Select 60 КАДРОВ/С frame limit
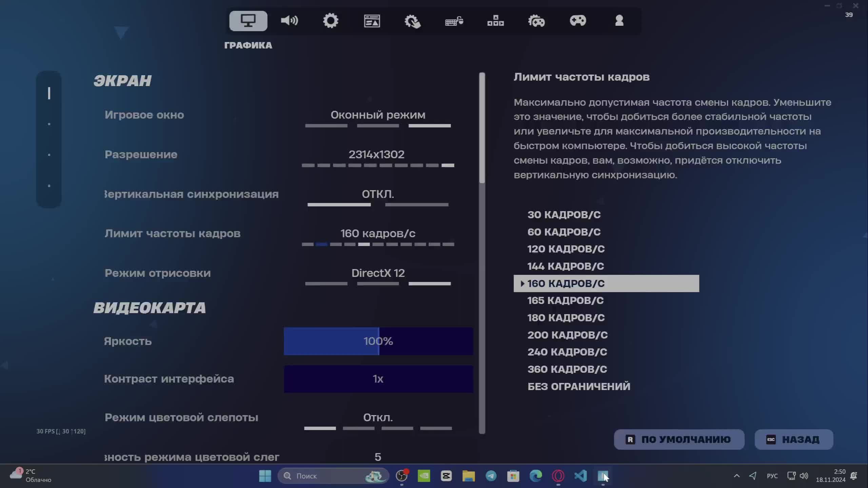This screenshot has height=488, width=868. tap(564, 232)
